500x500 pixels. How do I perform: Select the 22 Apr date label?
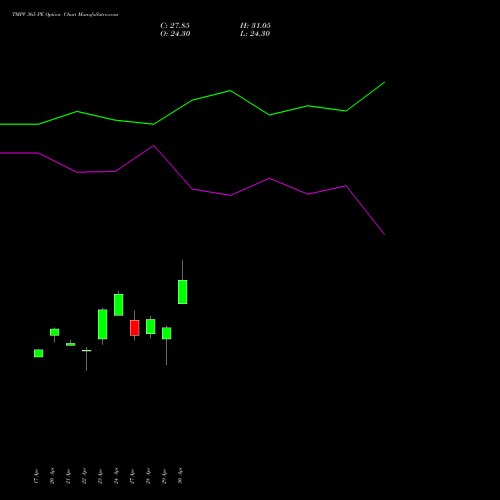[84, 476]
